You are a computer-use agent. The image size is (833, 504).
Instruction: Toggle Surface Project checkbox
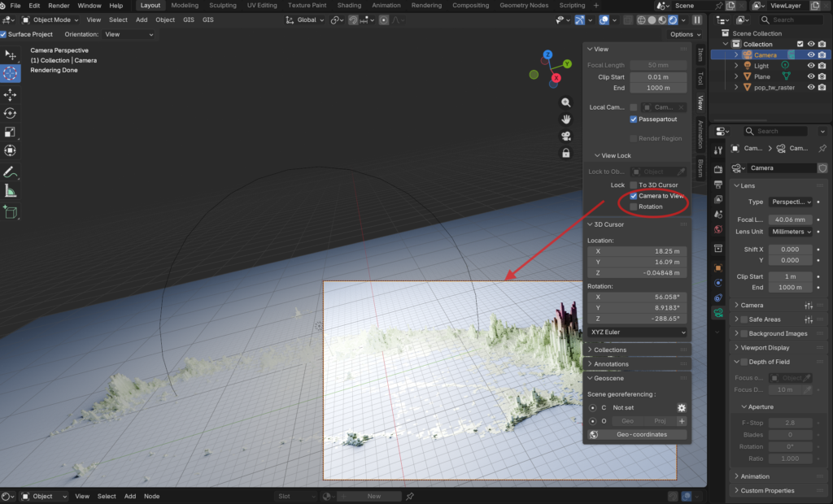click(3, 34)
